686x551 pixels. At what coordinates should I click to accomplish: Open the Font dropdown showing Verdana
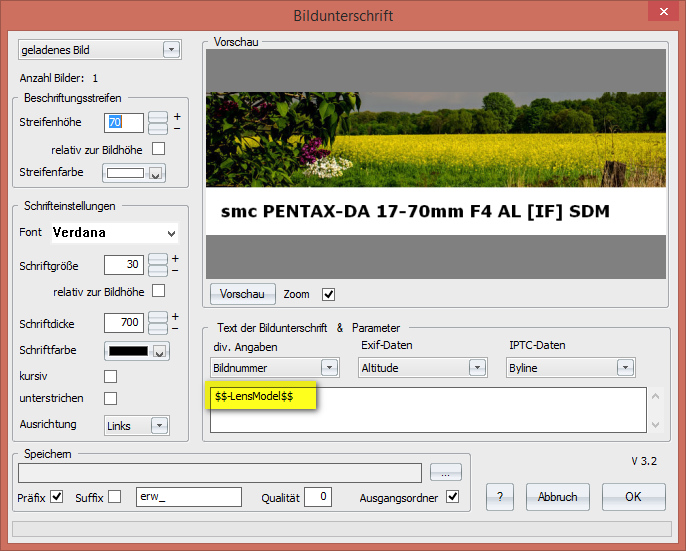(x=115, y=233)
